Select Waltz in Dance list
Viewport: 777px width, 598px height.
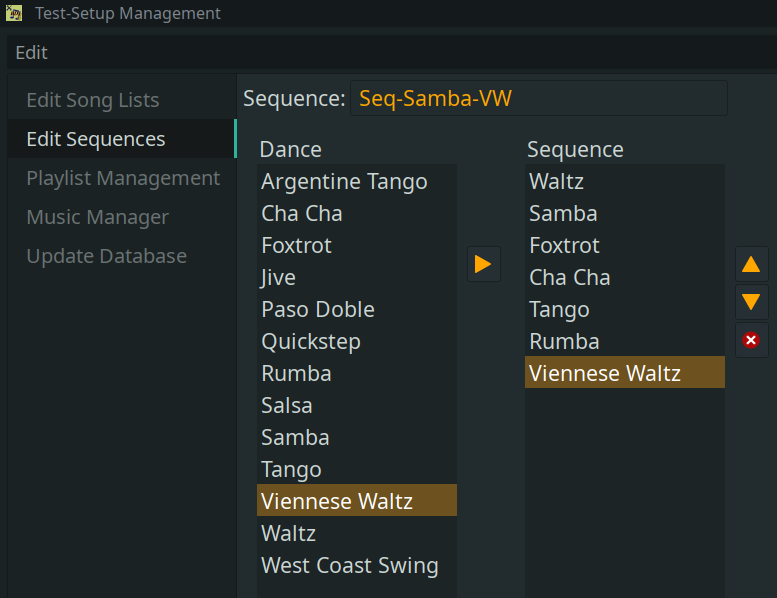357,533
